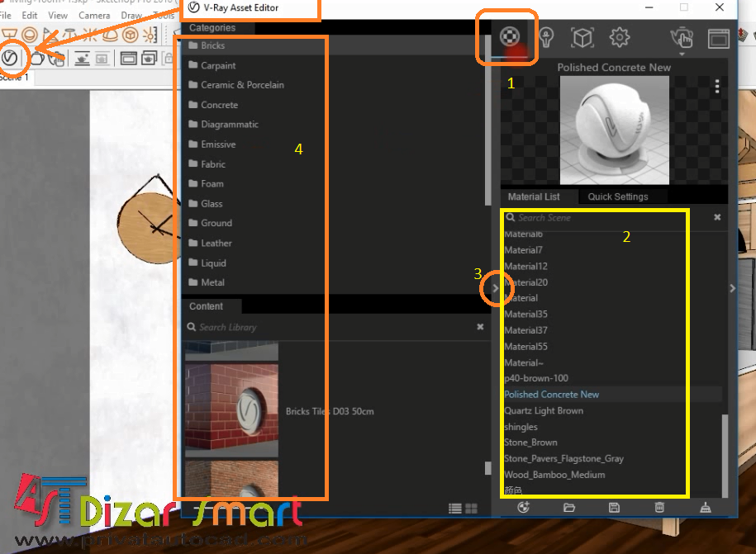Screen dimensions: 756x554
Task: Click the light intensity tool (sun with ruler)
Action: coord(150,35)
